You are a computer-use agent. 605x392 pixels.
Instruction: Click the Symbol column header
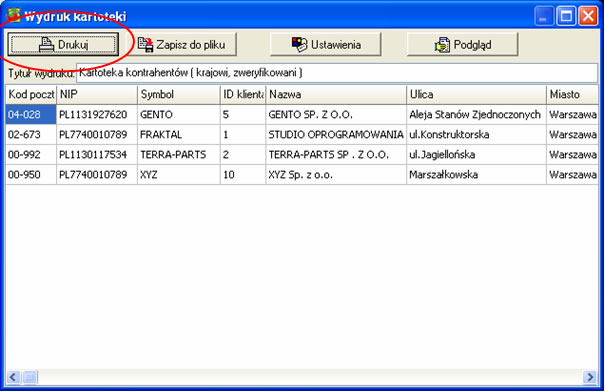pyautogui.click(x=179, y=95)
